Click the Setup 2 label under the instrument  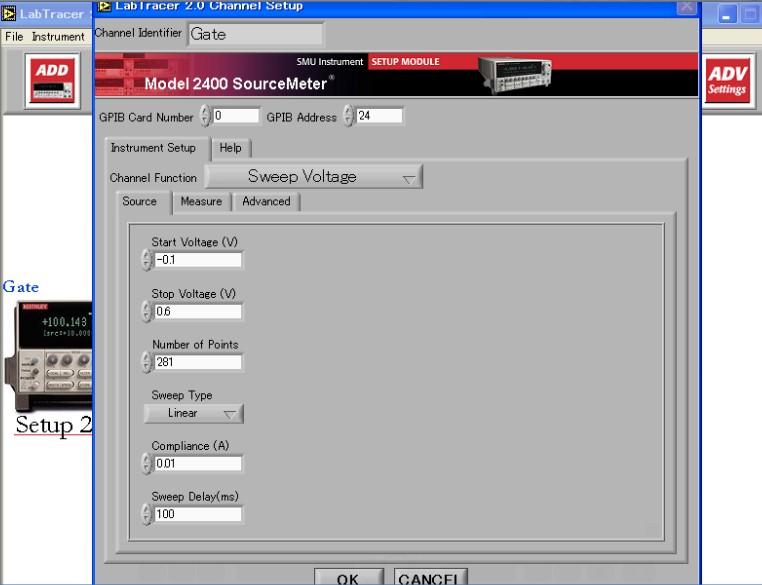[53, 425]
